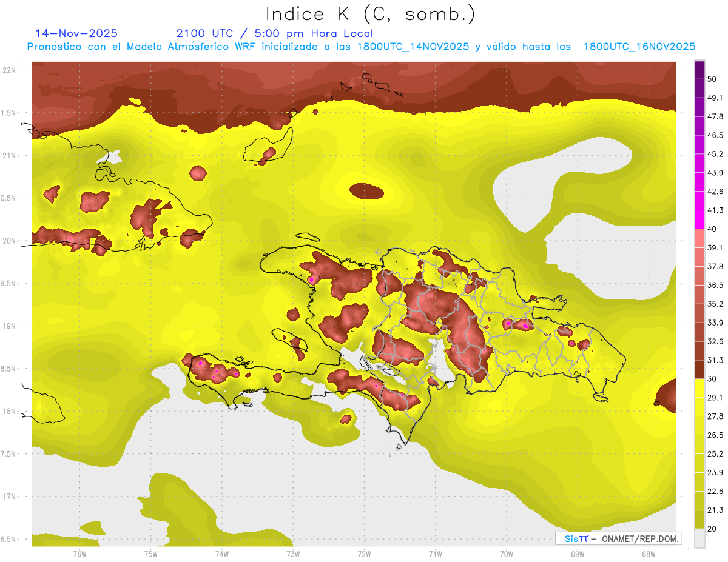Click the legend value '26.5'
The height and width of the screenshot is (562, 728).
tap(715, 435)
